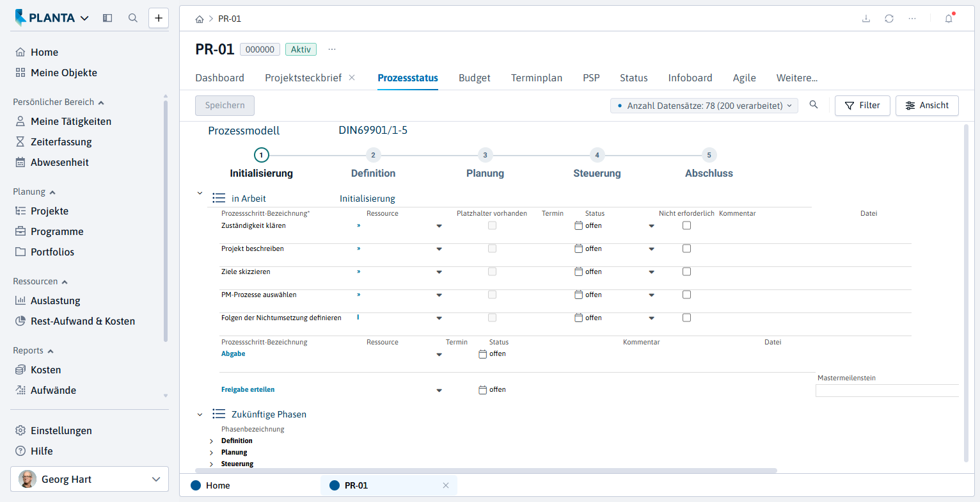Open Anzahl Datensätze dropdown
Image resolution: width=980 pixels, height=502 pixels.
[x=704, y=106]
